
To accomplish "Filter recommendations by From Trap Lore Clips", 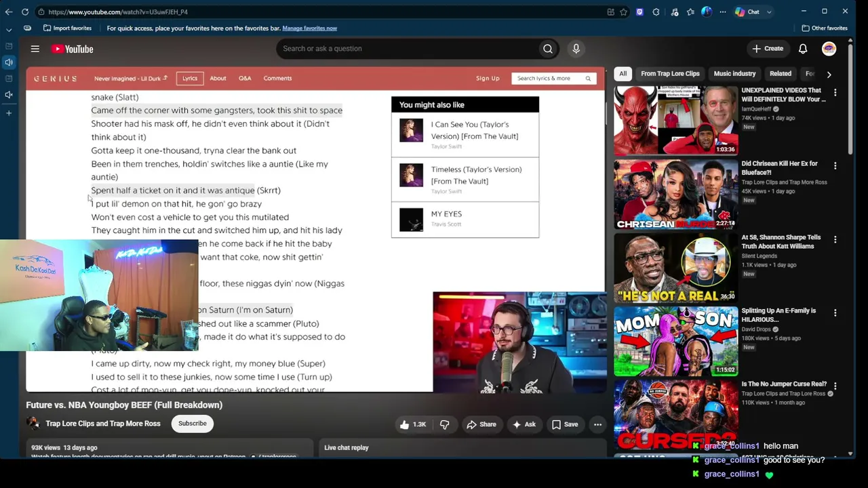I will pyautogui.click(x=670, y=74).
